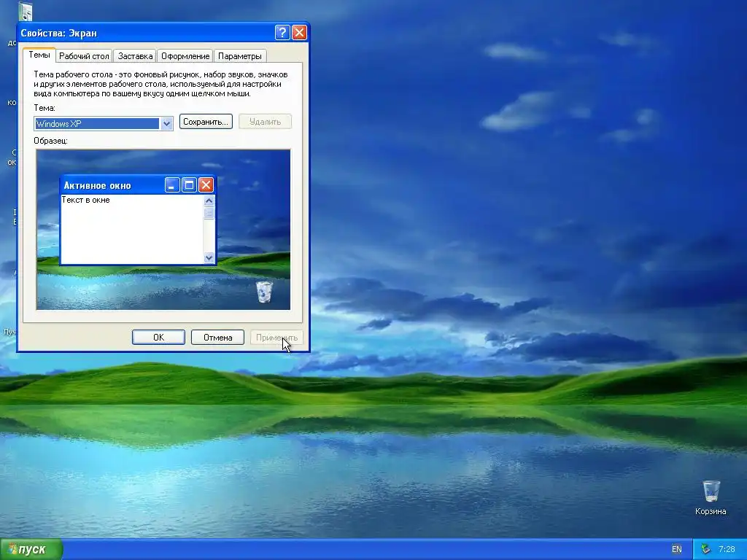Click the help question mark in title bar

(282, 32)
